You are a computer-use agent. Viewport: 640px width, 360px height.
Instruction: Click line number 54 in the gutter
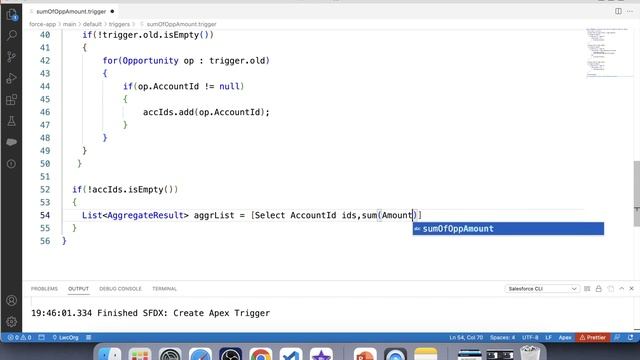point(45,215)
